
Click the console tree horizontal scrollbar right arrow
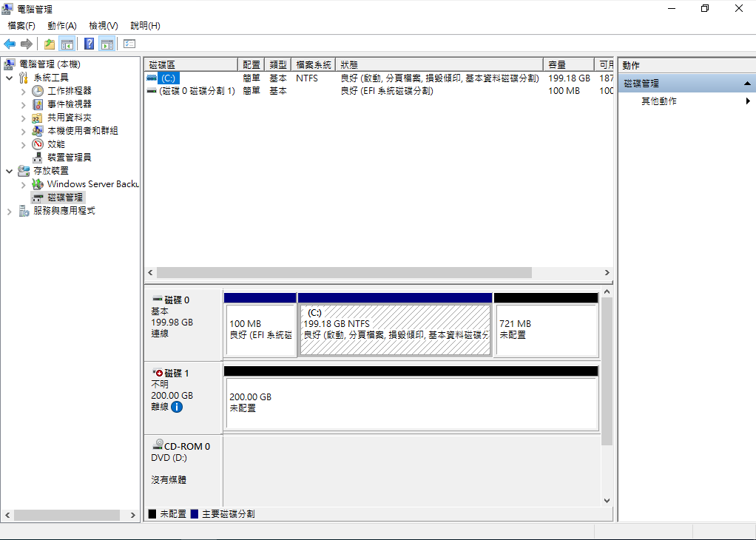(x=133, y=516)
